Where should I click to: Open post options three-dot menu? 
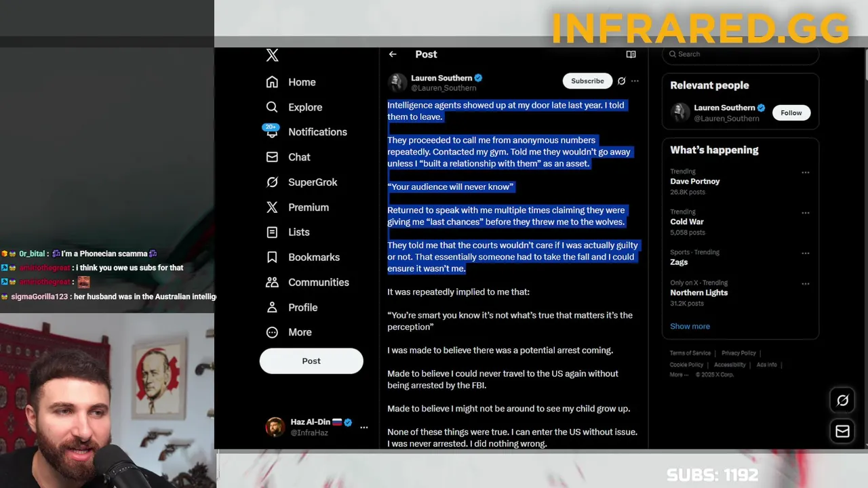tap(635, 81)
